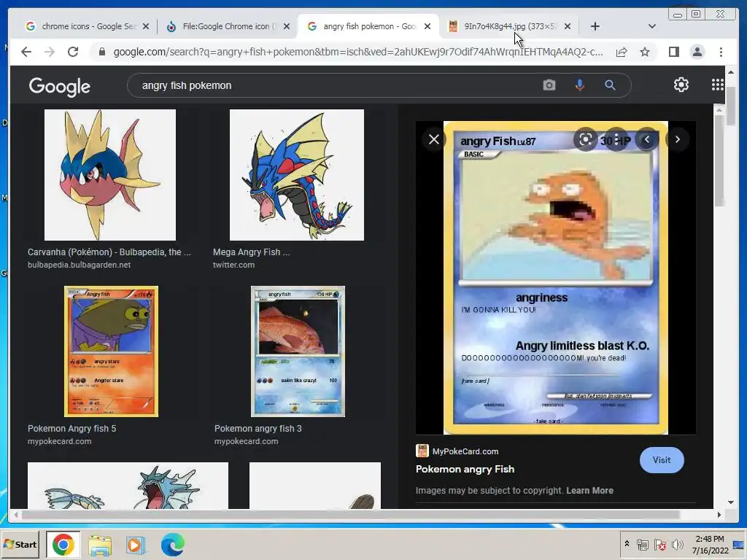Open a new tab with plus button
Viewport: 747px width, 560px height.
click(595, 27)
